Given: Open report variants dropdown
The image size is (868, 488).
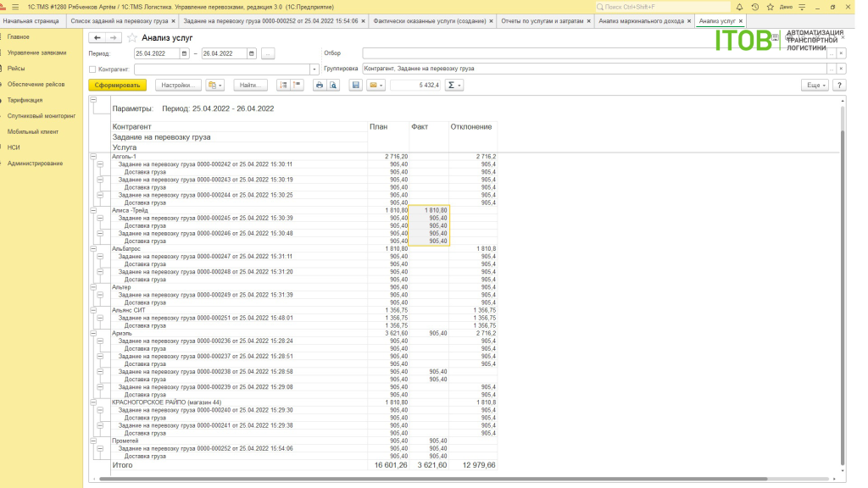Looking at the screenshot, I should tap(214, 86).
